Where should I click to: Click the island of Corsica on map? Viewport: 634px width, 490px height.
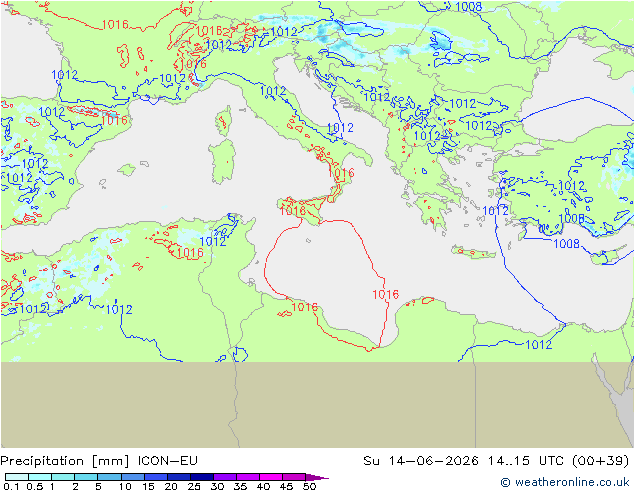click(224, 120)
